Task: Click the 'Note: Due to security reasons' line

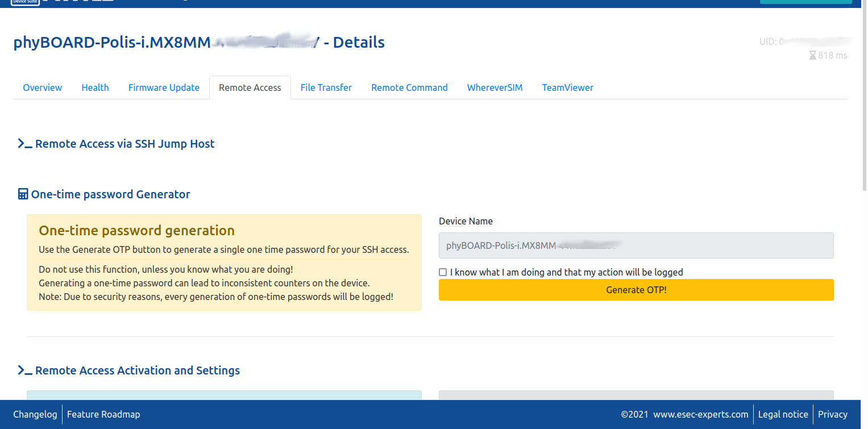Action: pyautogui.click(x=216, y=297)
